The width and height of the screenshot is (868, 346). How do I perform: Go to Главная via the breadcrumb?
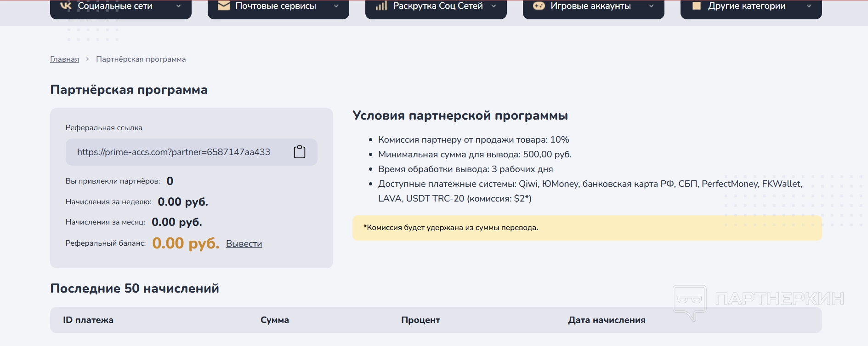click(64, 59)
